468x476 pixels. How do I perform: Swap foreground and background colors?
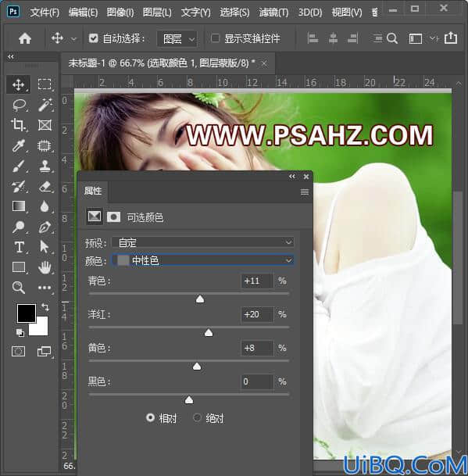[x=45, y=307]
